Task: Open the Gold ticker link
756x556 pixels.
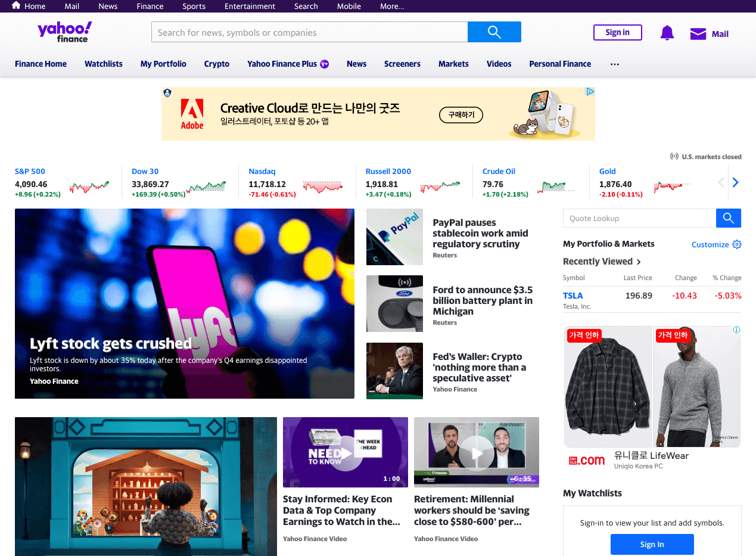Action: pos(608,171)
